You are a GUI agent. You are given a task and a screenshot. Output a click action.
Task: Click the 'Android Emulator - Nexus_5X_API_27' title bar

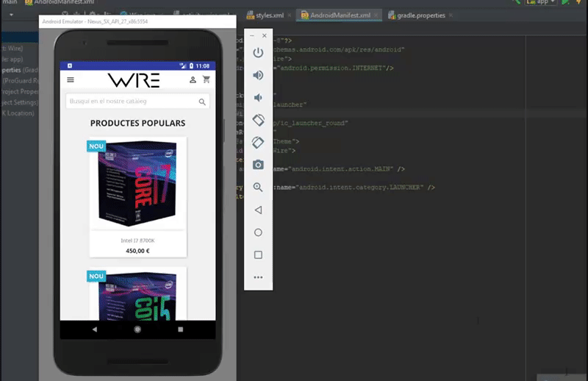pos(137,21)
